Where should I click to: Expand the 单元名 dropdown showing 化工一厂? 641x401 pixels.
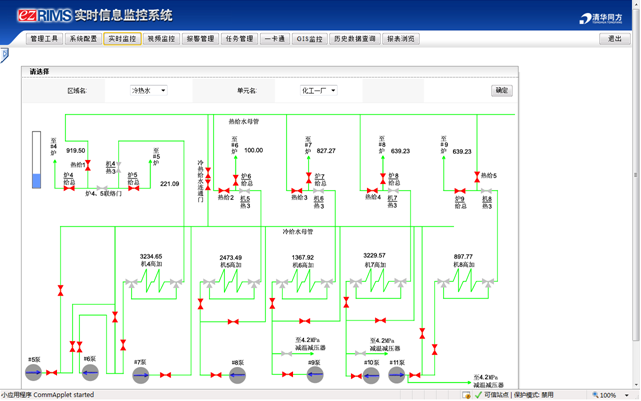(318, 91)
